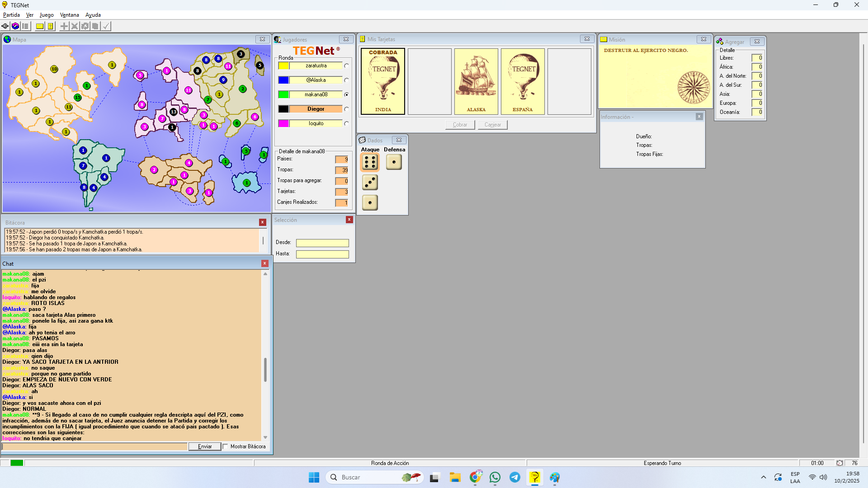Click the Hasta selection field
868x488 pixels.
click(322, 254)
